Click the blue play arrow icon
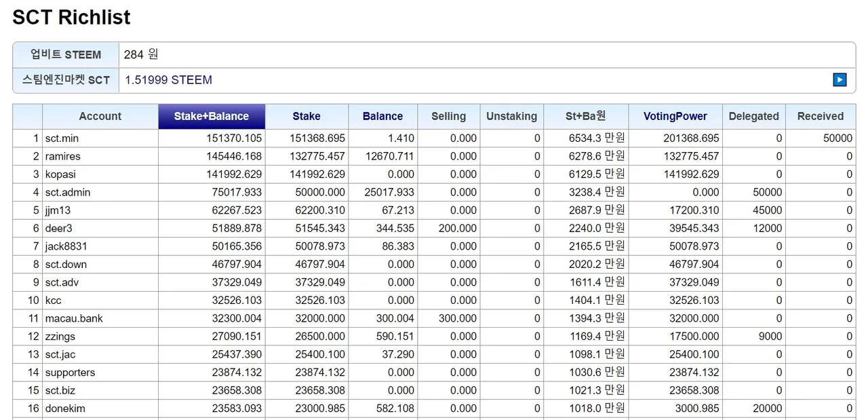The height and width of the screenshot is (420, 868). pyautogui.click(x=840, y=80)
